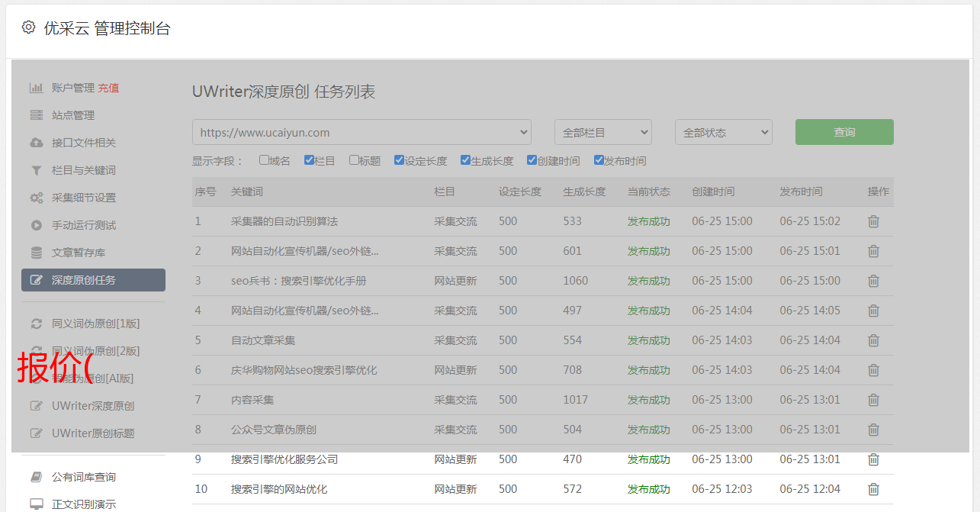Viewport: 980px width, 512px height.
Task: Click the 接口文件相关 cloud upload icon
Action: click(x=36, y=143)
